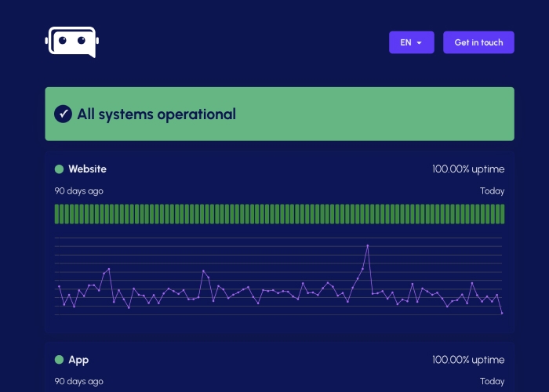Viewport: 549px width, 392px height.
Task: Click the All systems operational text
Action: tap(157, 114)
